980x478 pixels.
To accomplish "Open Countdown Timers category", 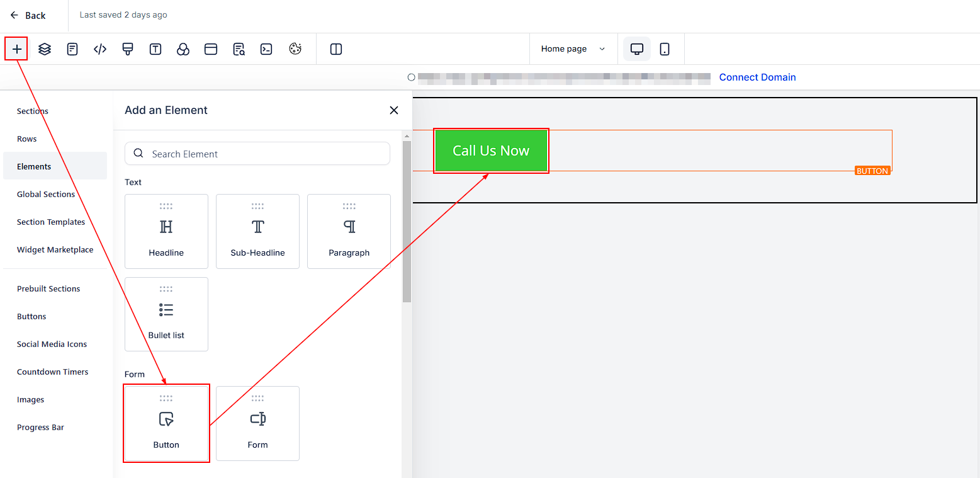I will click(x=52, y=372).
